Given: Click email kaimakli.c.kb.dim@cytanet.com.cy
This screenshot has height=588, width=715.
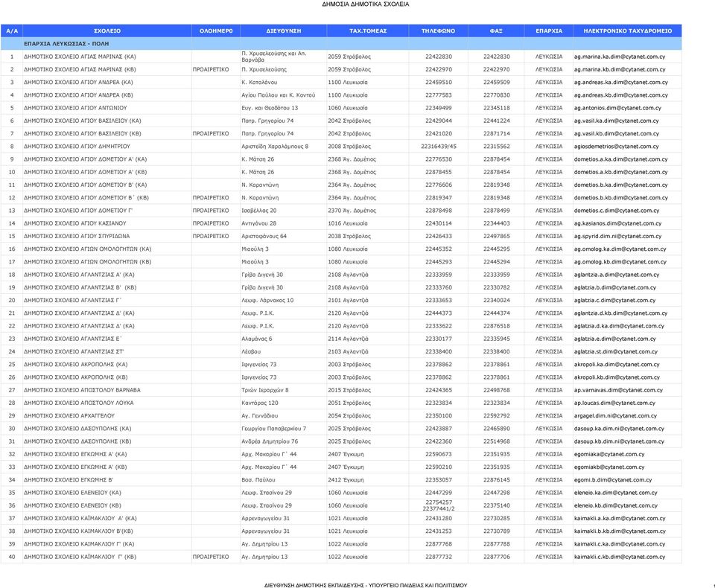Looking at the screenshot, I should (x=619, y=557).
